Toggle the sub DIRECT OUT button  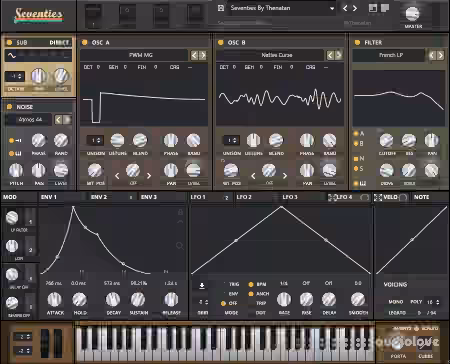click(x=59, y=42)
